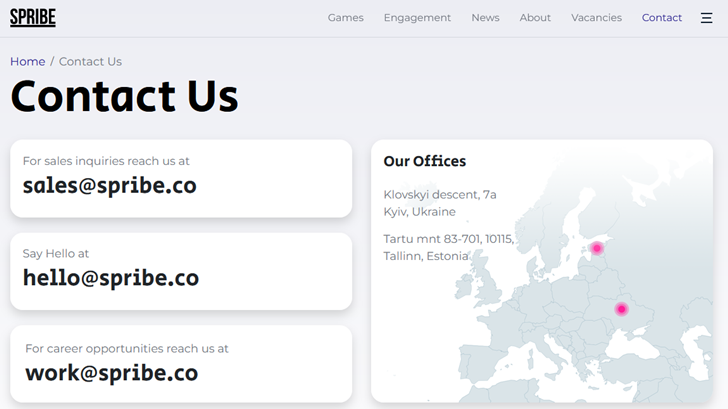
Task: Open the Vacancies page
Action: coord(596,18)
